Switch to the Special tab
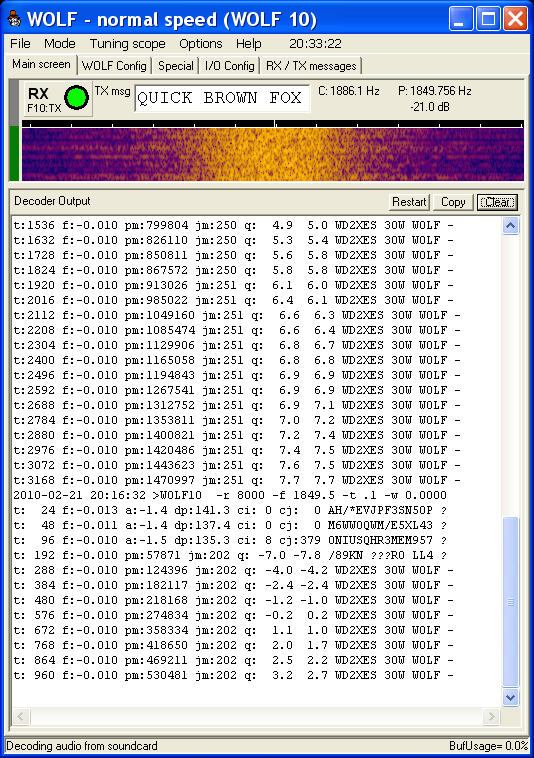The height and width of the screenshot is (758, 534). (175, 66)
